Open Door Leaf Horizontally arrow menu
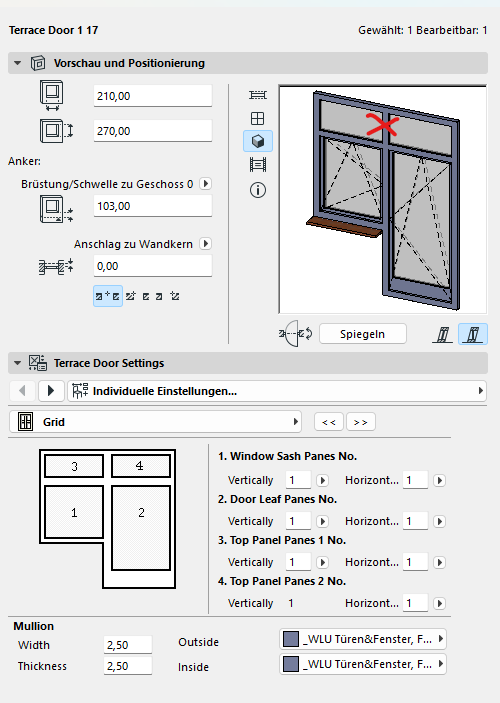This screenshot has width=500, height=703. tap(439, 521)
